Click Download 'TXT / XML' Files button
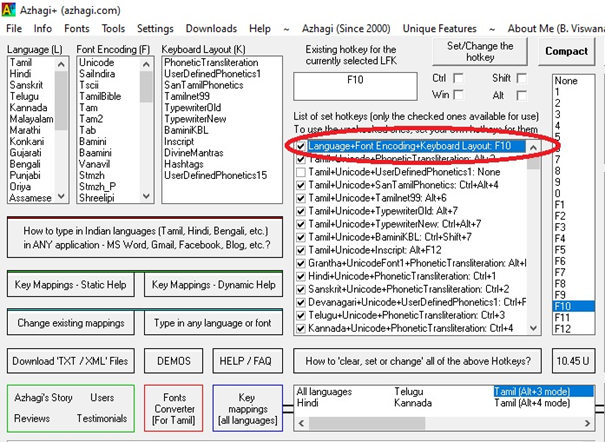Viewport: 605px width, 442px height. [x=71, y=361]
